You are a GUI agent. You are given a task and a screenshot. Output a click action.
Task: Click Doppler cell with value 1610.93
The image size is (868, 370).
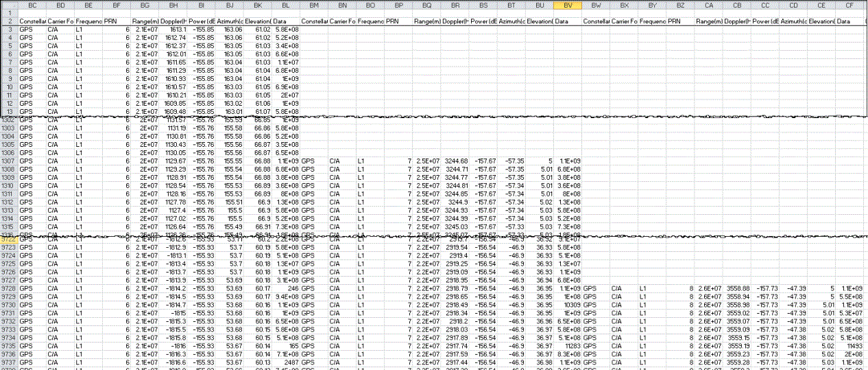pos(173,78)
